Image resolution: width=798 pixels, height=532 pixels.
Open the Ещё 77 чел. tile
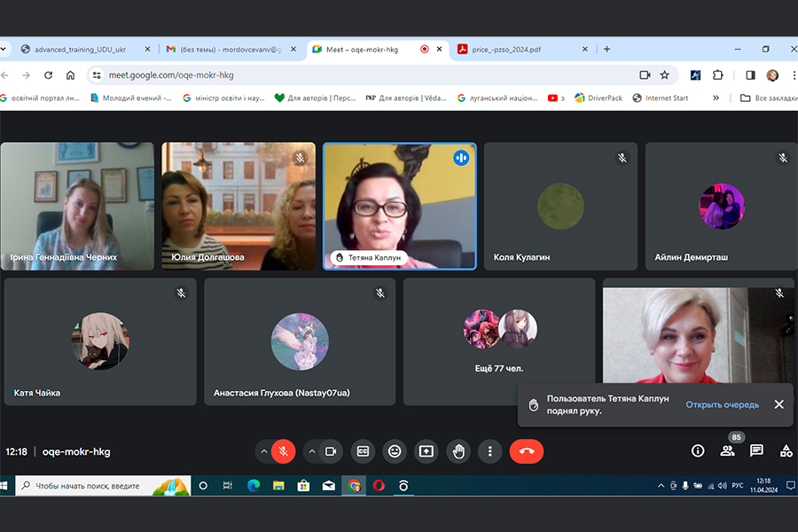coord(499,341)
